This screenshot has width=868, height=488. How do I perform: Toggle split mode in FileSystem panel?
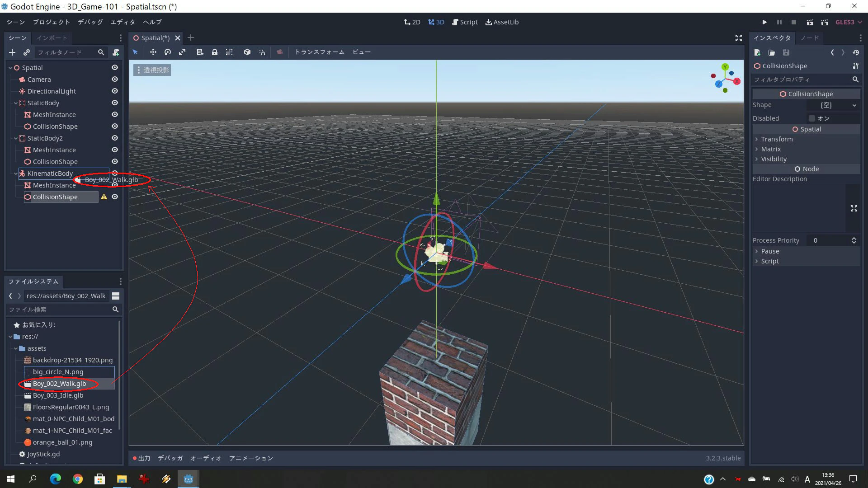pos(116,296)
